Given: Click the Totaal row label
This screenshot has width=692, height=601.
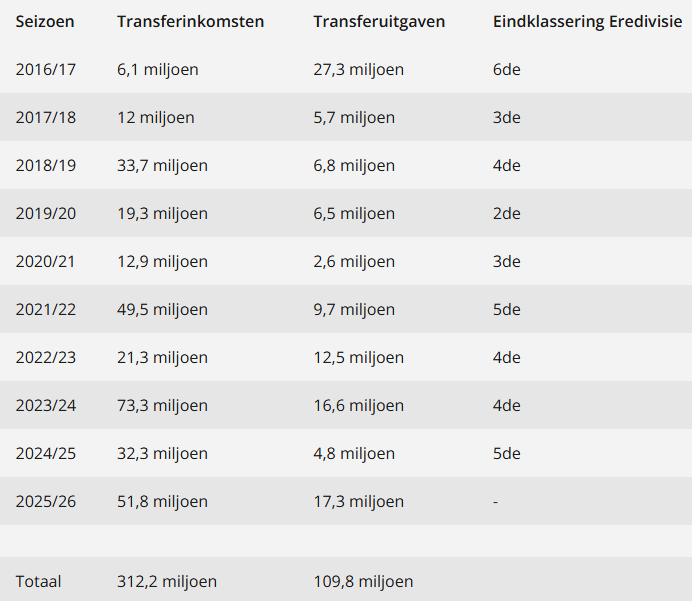Looking at the screenshot, I should [38, 582].
